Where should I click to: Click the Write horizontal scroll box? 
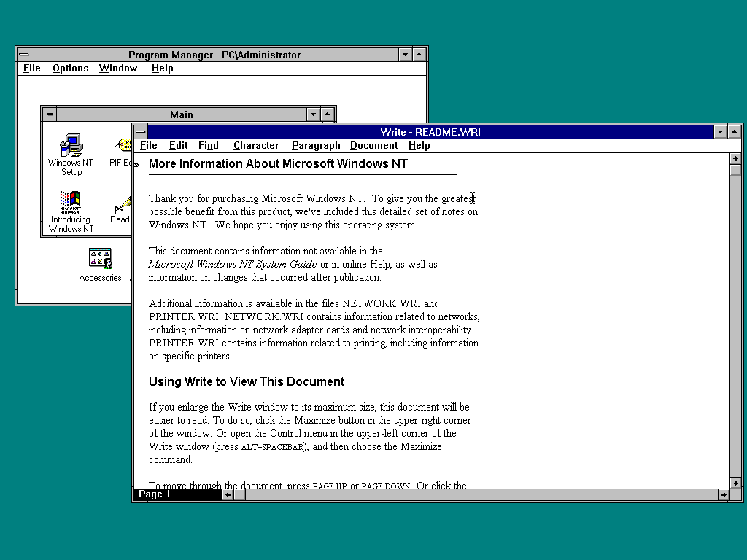239,495
